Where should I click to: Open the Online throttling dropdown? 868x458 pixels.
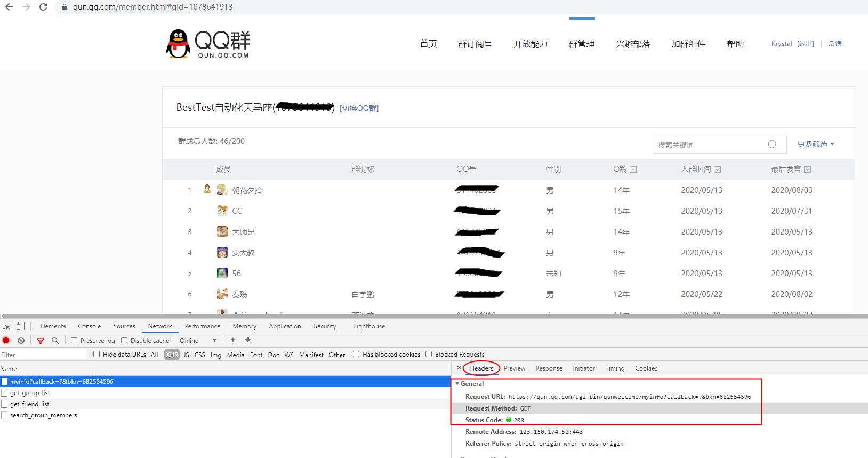click(x=198, y=340)
